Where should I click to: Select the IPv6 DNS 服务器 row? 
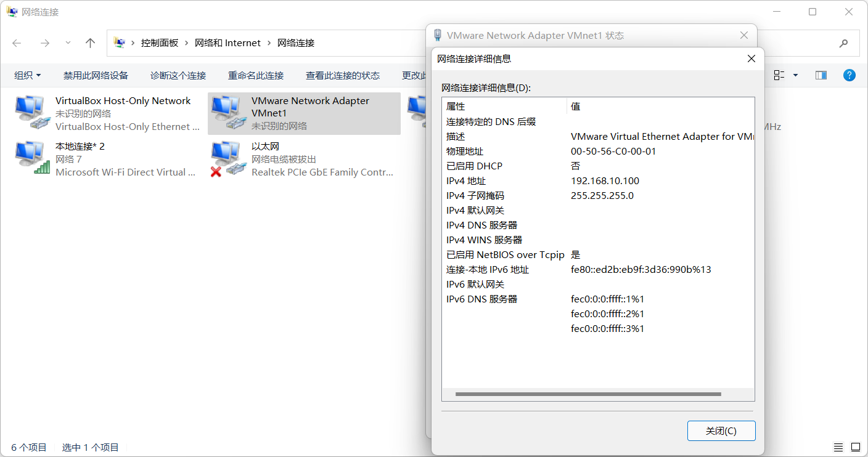598,299
